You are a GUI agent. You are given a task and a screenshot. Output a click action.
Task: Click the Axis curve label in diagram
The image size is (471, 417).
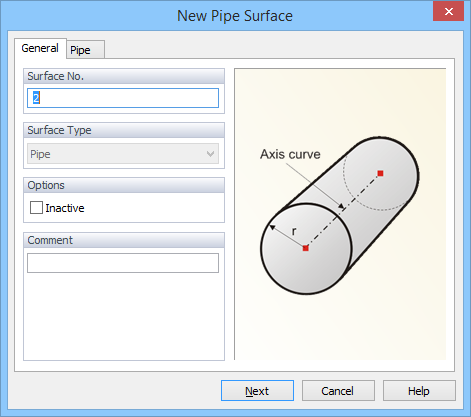[x=290, y=154]
